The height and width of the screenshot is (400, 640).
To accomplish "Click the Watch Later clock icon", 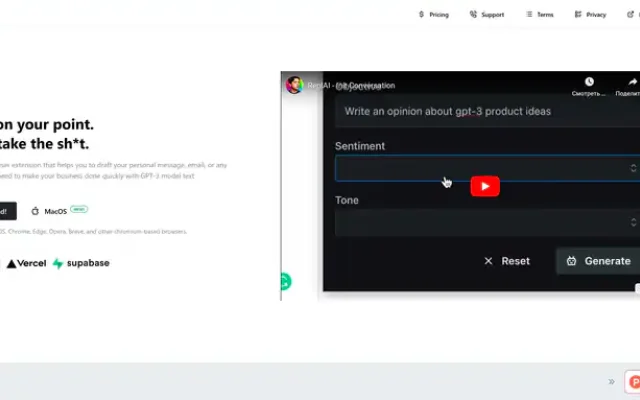I will (x=589, y=82).
